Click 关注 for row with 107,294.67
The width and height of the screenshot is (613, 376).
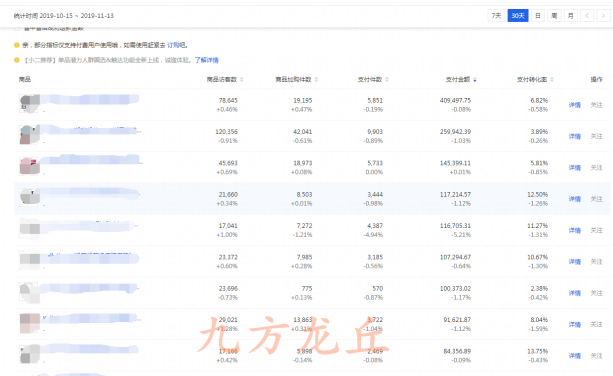(596, 261)
